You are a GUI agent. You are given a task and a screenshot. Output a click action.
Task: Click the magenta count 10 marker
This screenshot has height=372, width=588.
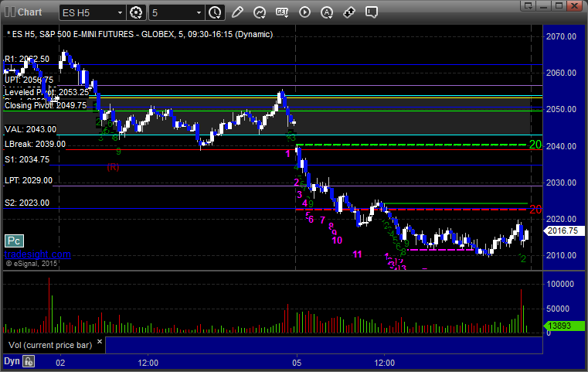tap(337, 241)
